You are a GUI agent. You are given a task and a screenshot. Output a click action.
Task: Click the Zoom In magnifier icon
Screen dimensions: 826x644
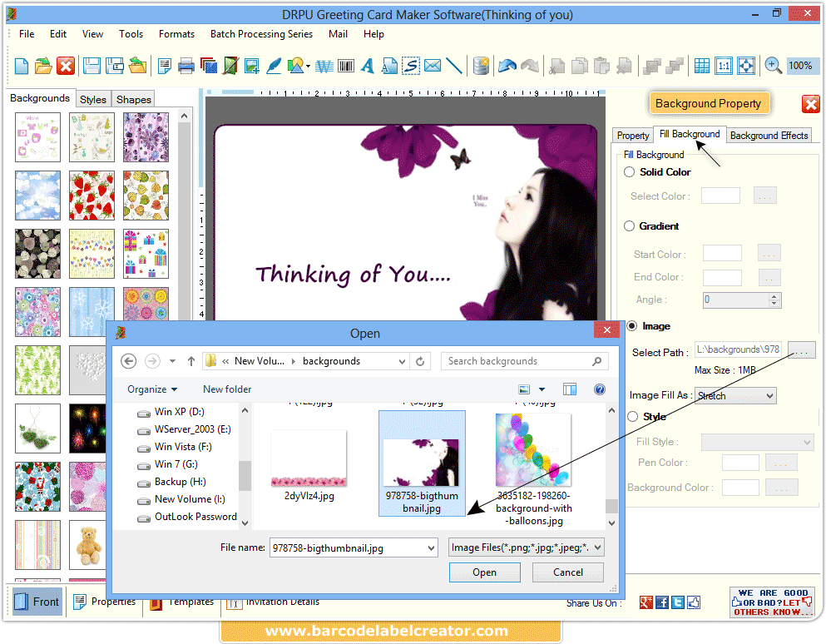coord(774,65)
